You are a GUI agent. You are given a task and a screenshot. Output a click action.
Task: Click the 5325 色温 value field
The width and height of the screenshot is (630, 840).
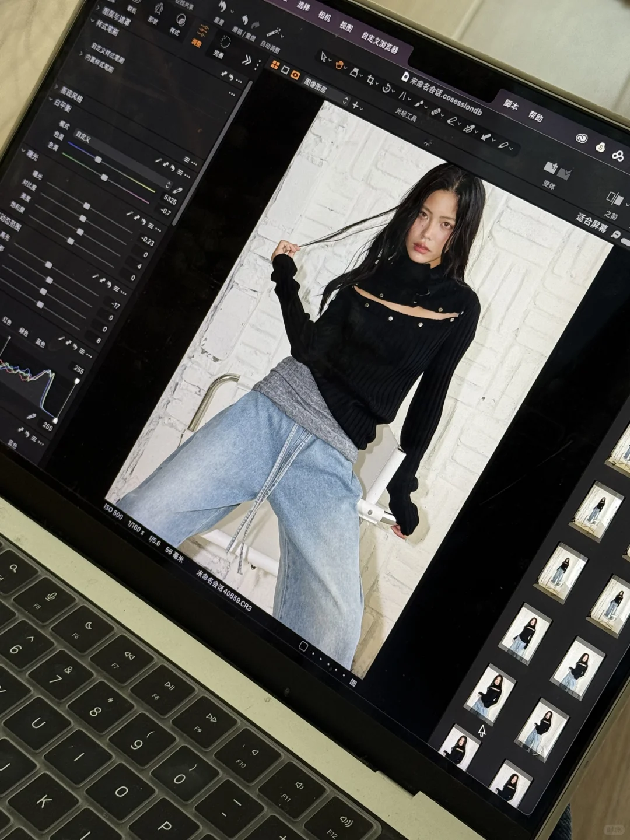pyautogui.click(x=170, y=199)
